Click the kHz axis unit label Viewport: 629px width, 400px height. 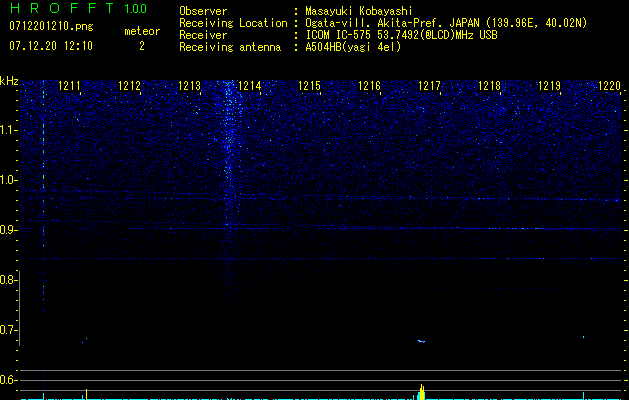[x=9, y=81]
